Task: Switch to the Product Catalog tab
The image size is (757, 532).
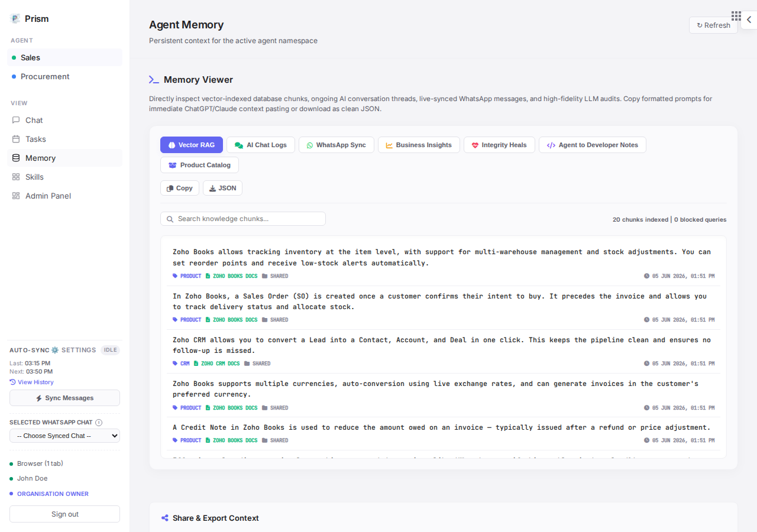Action: coord(199,165)
